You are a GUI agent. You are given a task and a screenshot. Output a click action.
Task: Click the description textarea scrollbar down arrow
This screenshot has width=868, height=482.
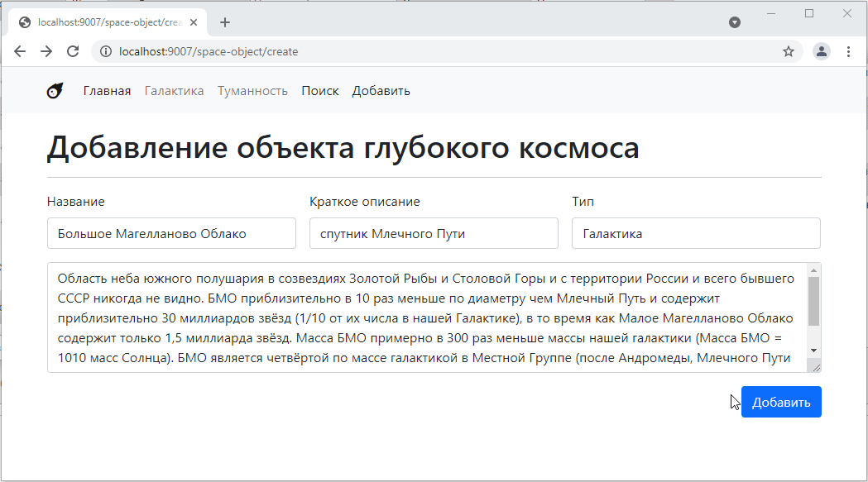point(813,351)
